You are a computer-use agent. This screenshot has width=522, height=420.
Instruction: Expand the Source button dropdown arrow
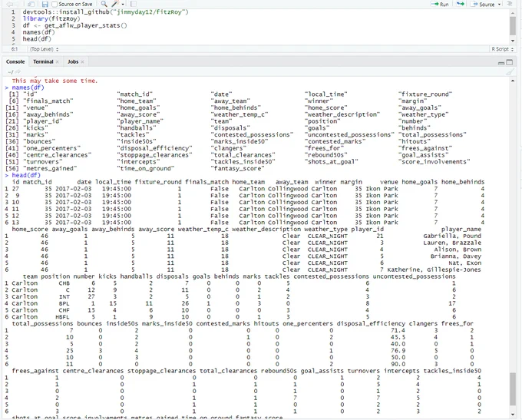pyautogui.click(x=500, y=5)
